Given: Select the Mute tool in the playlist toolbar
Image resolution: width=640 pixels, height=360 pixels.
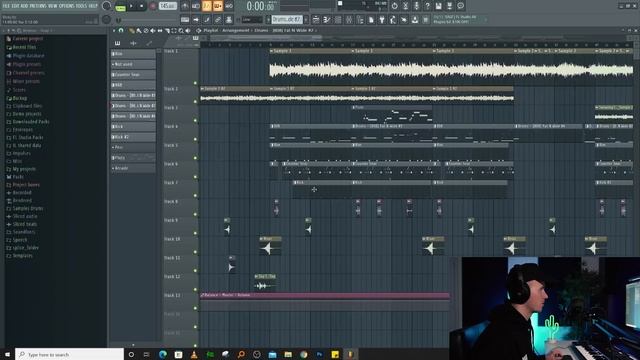Looking at the screenshot, I should (153, 31).
